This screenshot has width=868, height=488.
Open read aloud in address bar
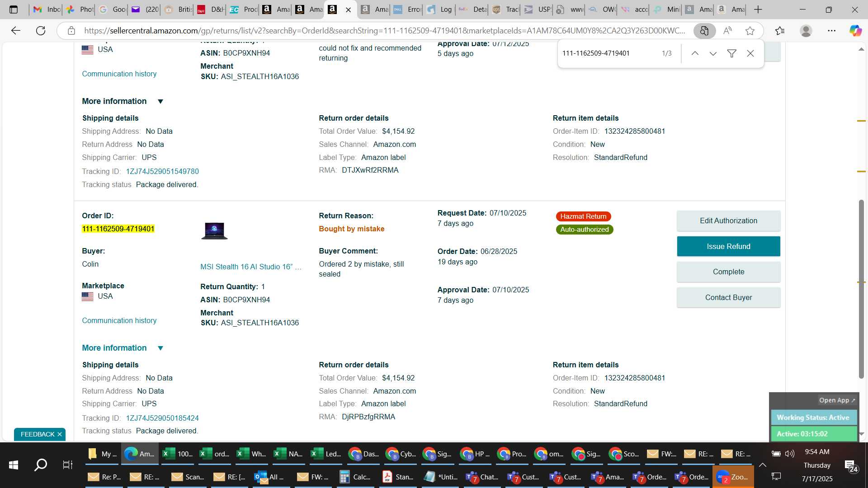[x=727, y=31]
